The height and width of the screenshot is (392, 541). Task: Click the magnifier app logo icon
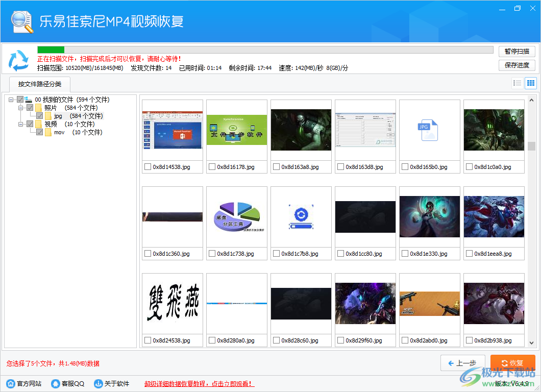22,22
